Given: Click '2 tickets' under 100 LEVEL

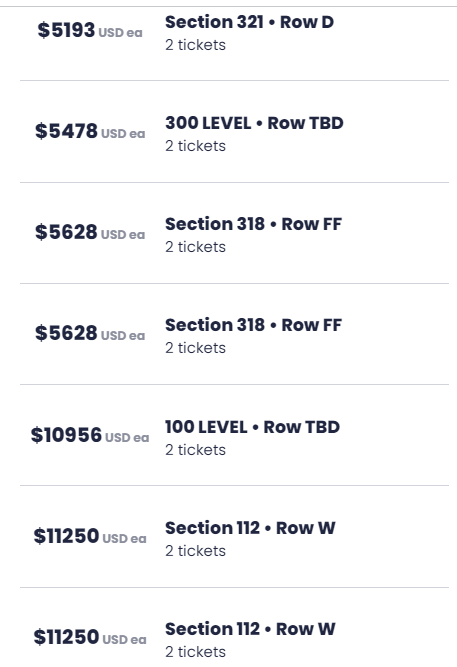Looking at the screenshot, I should 195,450.
